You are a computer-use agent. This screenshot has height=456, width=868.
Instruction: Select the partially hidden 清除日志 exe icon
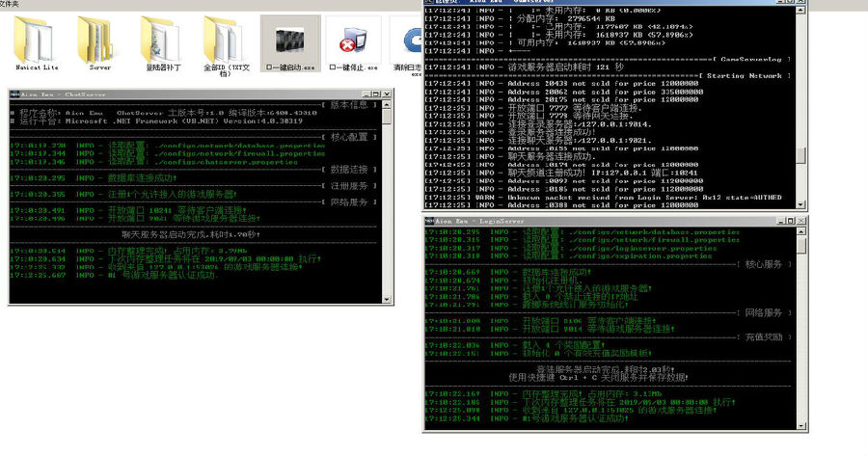tap(411, 39)
